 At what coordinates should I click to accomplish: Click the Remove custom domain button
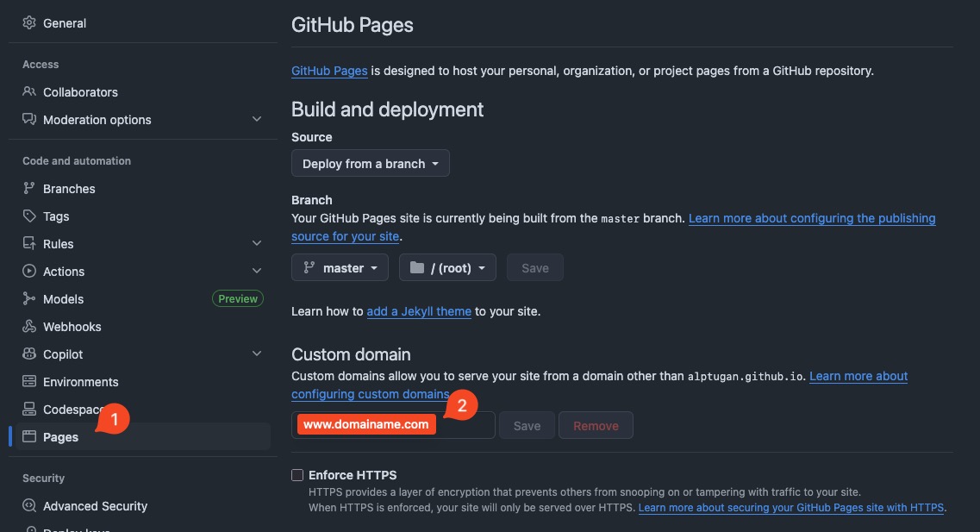(596, 425)
